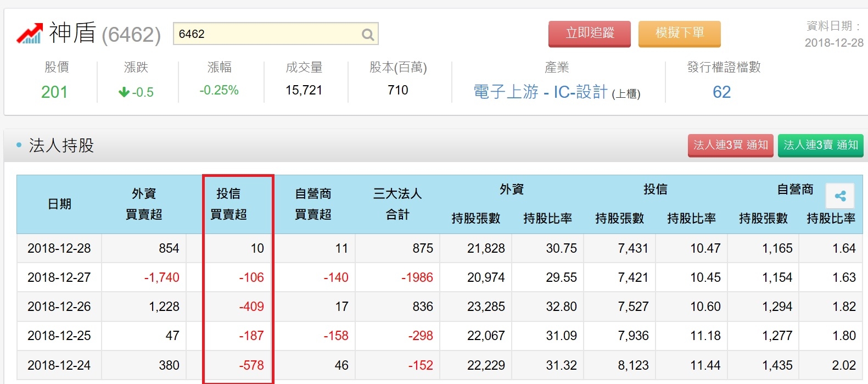Click dealer net value -140
Viewport: 868px width, 384px height.
click(x=336, y=277)
